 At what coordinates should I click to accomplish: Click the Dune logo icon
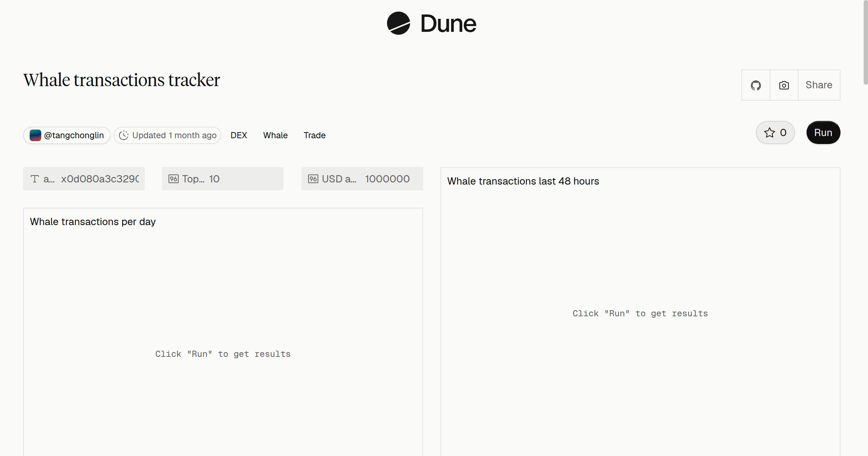point(399,23)
